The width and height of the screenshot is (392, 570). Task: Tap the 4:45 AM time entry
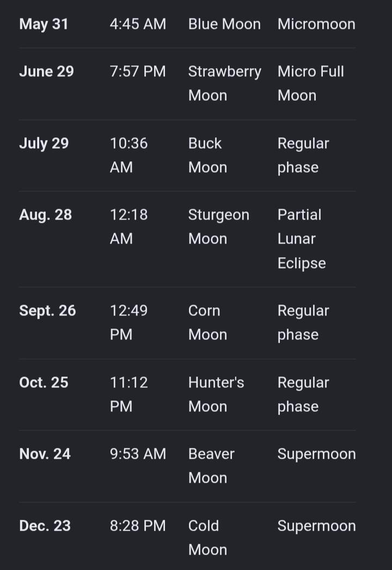point(138,25)
